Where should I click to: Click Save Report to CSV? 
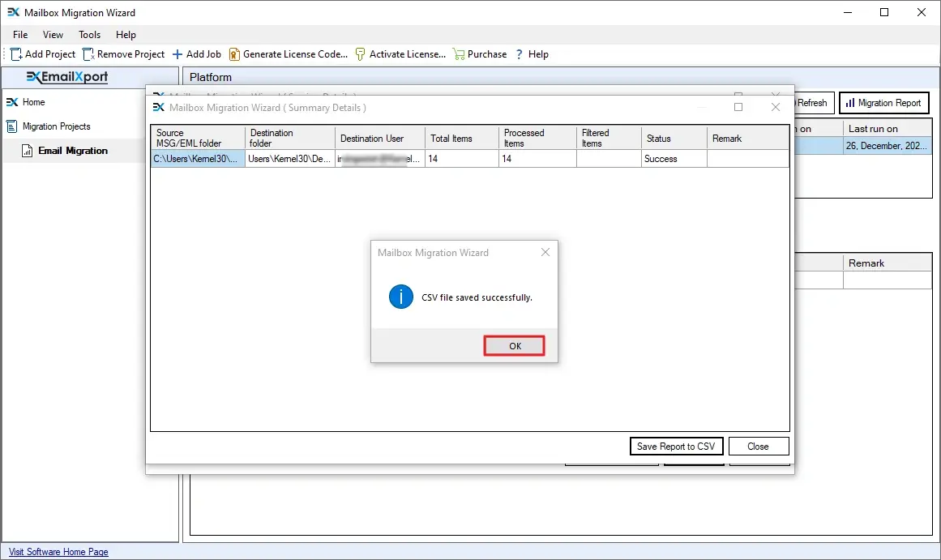coord(676,446)
